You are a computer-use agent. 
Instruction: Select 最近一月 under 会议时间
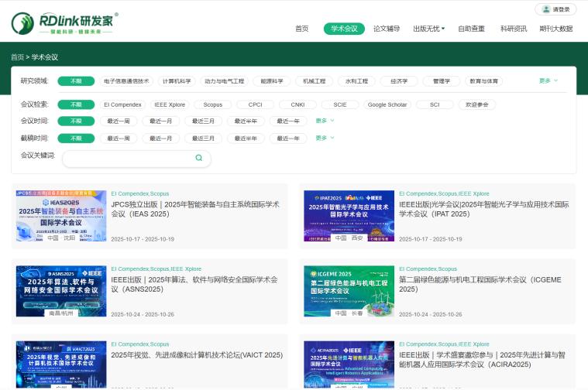point(161,121)
